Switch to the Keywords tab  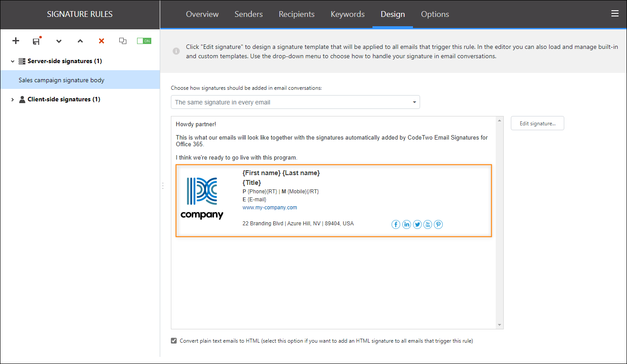348,14
